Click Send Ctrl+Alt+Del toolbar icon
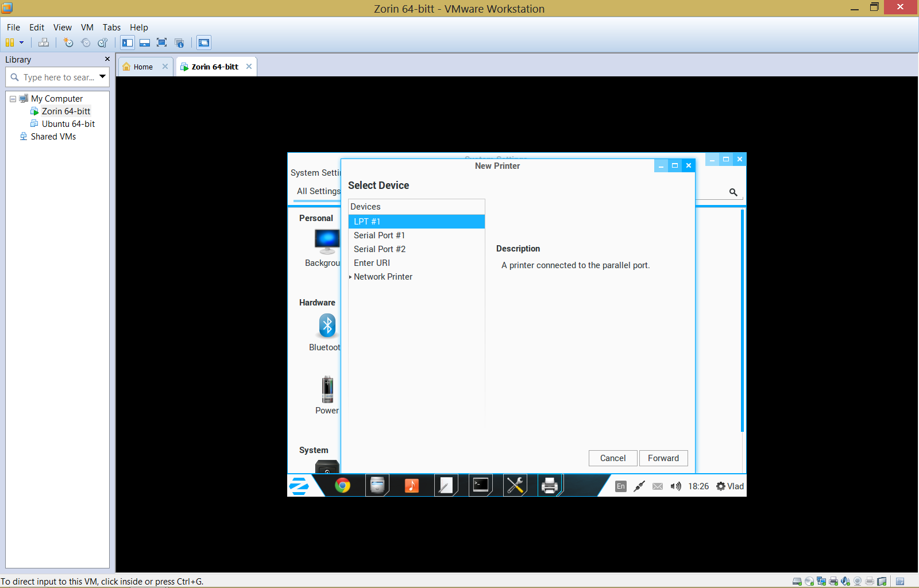Viewport: 919px width, 588px height. pyautogui.click(x=44, y=42)
